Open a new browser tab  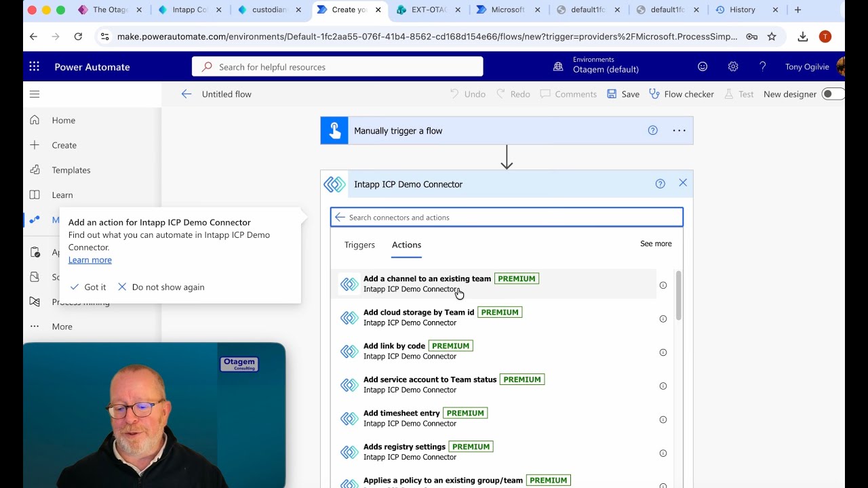tap(797, 9)
